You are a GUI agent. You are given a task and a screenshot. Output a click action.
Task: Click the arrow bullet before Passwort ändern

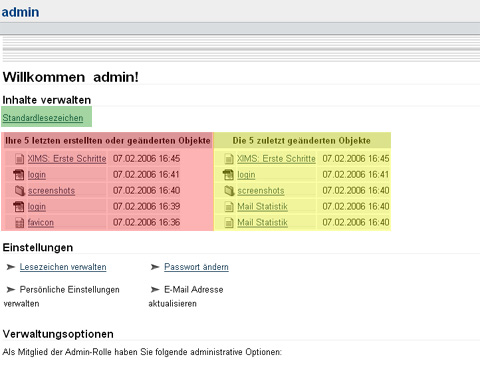[x=155, y=267]
